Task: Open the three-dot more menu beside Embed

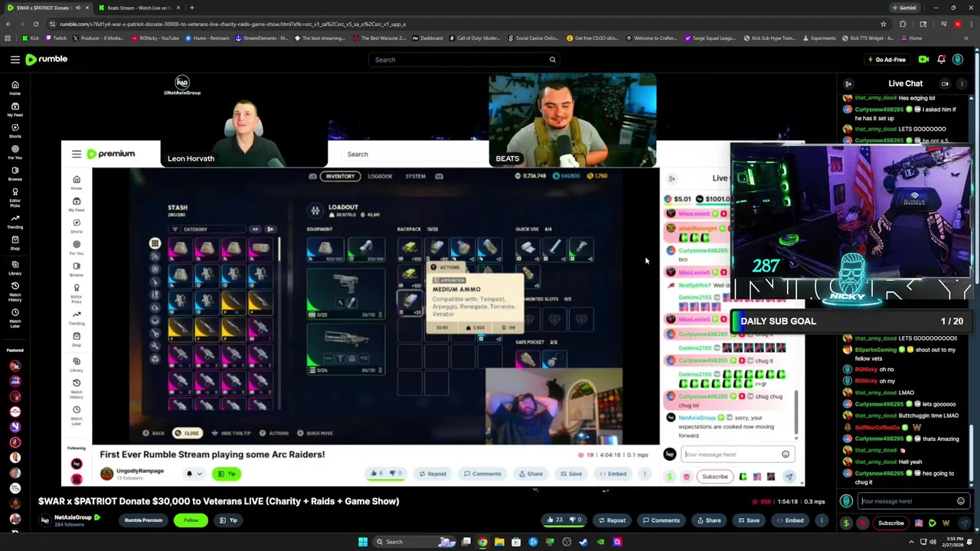Action: 822,520
